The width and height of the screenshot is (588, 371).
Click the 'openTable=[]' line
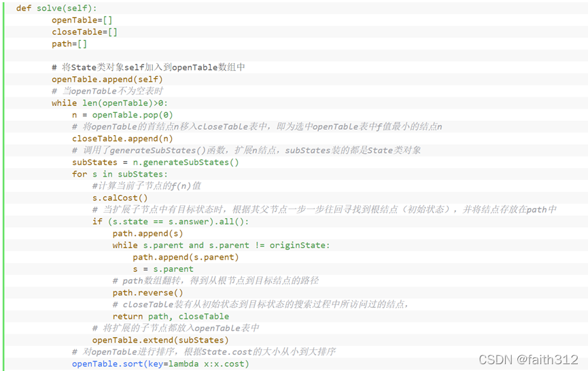click(82, 20)
